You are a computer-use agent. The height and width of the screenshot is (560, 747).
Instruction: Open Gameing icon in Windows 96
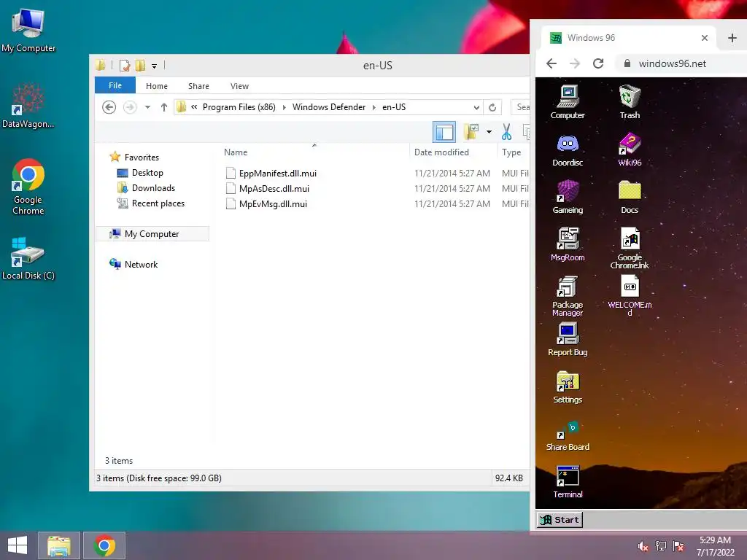(568, 197)
